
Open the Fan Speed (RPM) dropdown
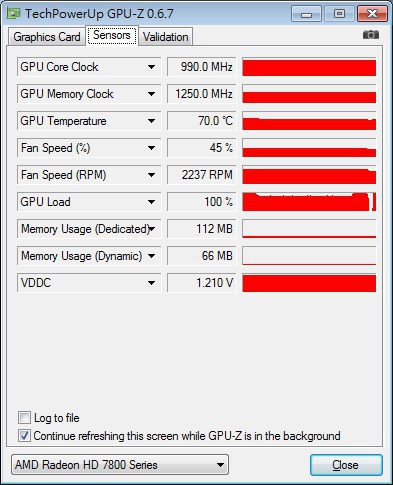151,175
